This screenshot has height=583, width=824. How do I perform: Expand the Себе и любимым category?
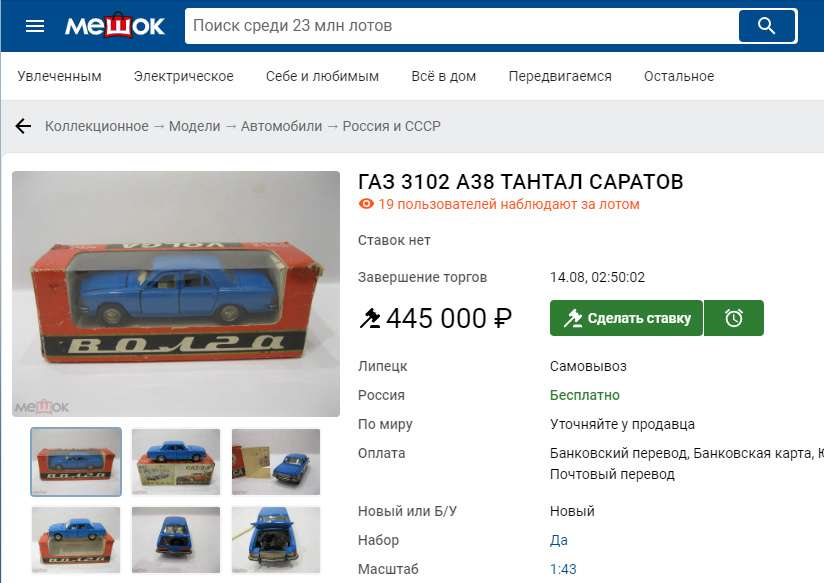pyautogui.click(x=322, y=76)
